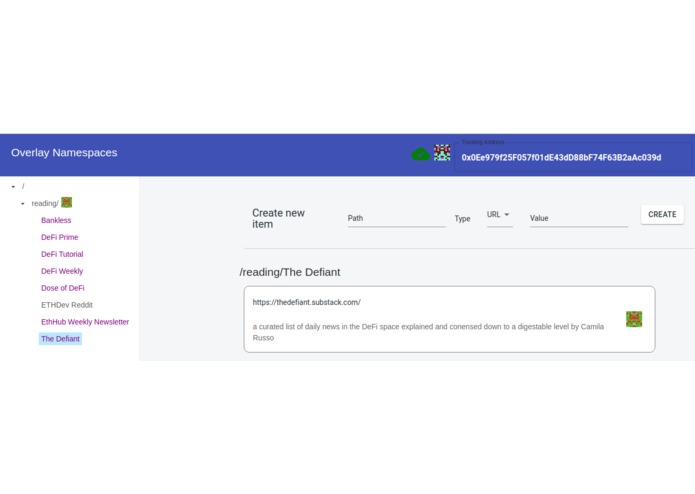Click the green cloud sync status icon
Viewport: 695px width, 494px height.
coord(420,154)
